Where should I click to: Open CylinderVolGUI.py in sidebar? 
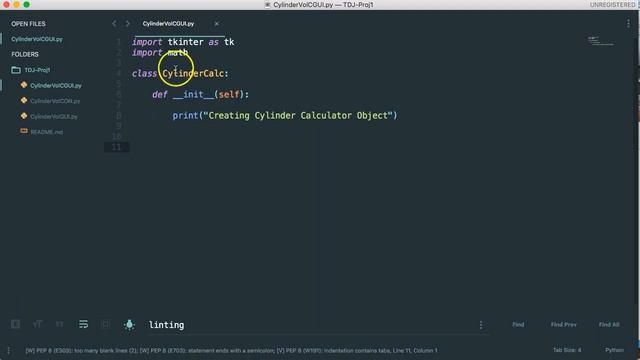pos(53,117)
